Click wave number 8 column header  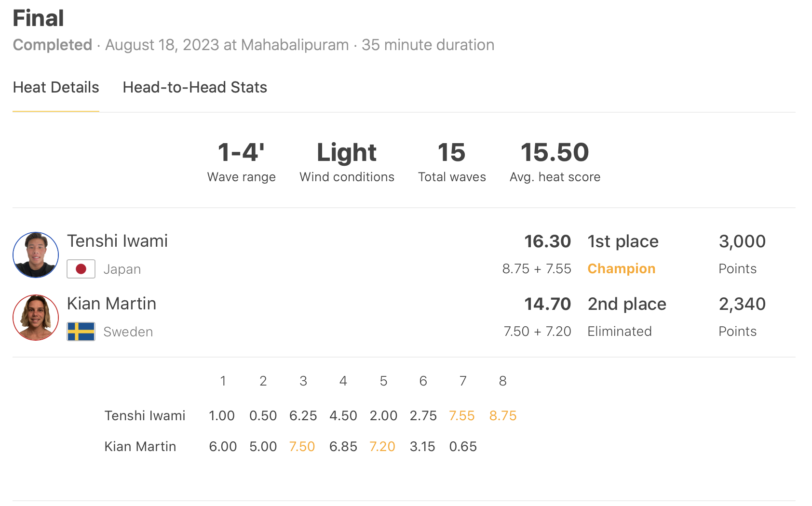point(502,381)
